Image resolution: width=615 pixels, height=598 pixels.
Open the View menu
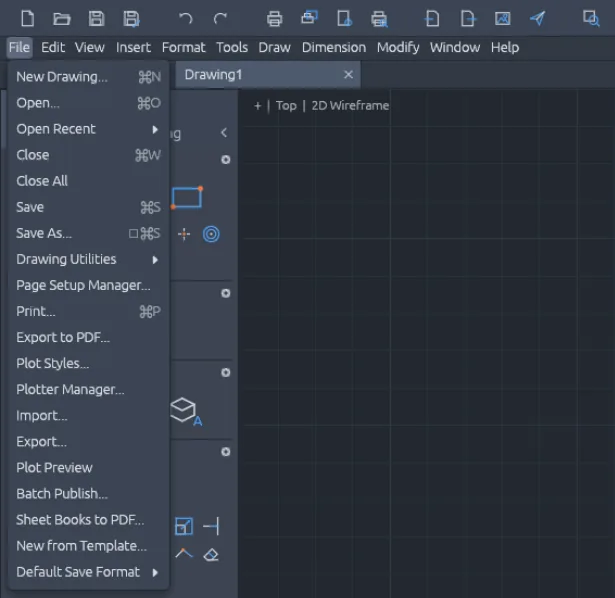(x=90, y=47)
